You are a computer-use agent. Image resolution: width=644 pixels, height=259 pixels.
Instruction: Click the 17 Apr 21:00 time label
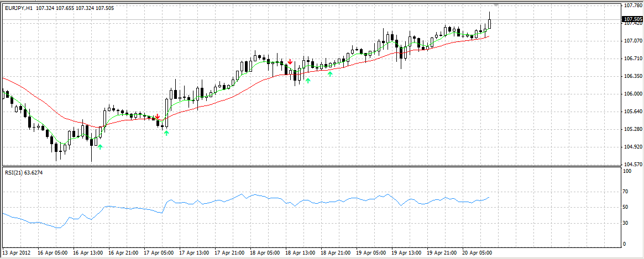click(x=229, y=252)
